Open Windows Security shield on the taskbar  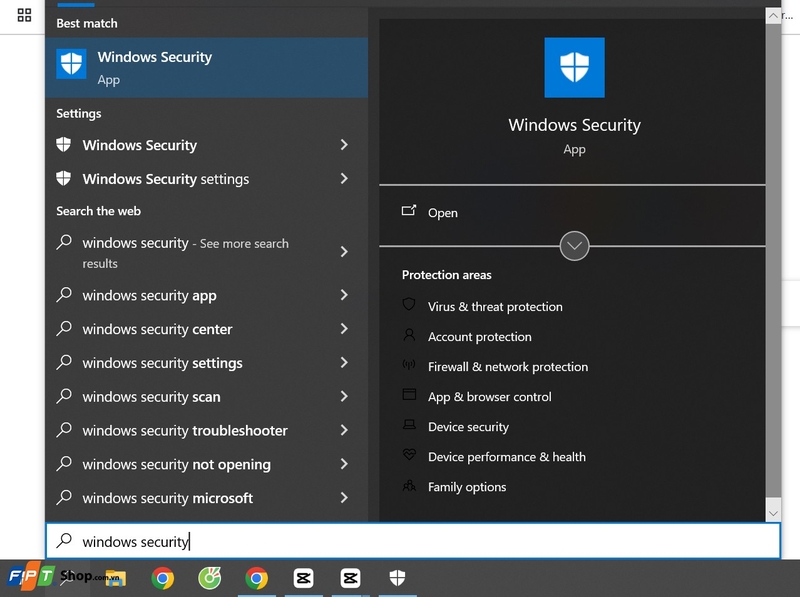[397, 578]
